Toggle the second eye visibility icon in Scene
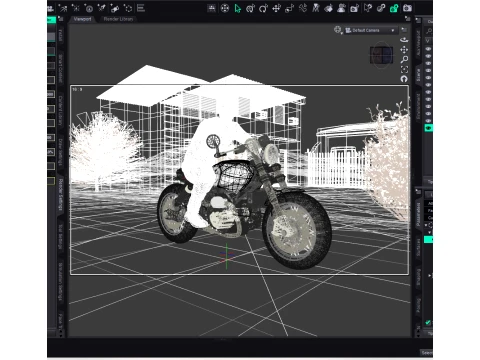480x360 pixels. (428, 56)
